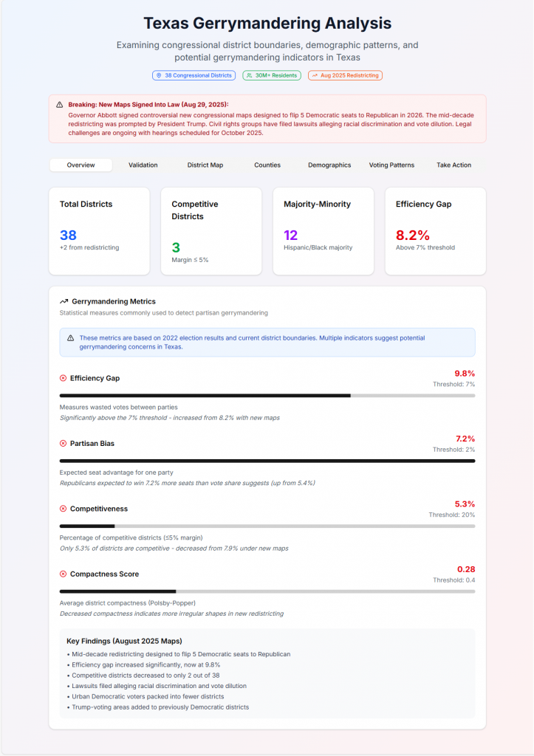
Task: Open the Voting Patterns tab
Action: [391, 165]
